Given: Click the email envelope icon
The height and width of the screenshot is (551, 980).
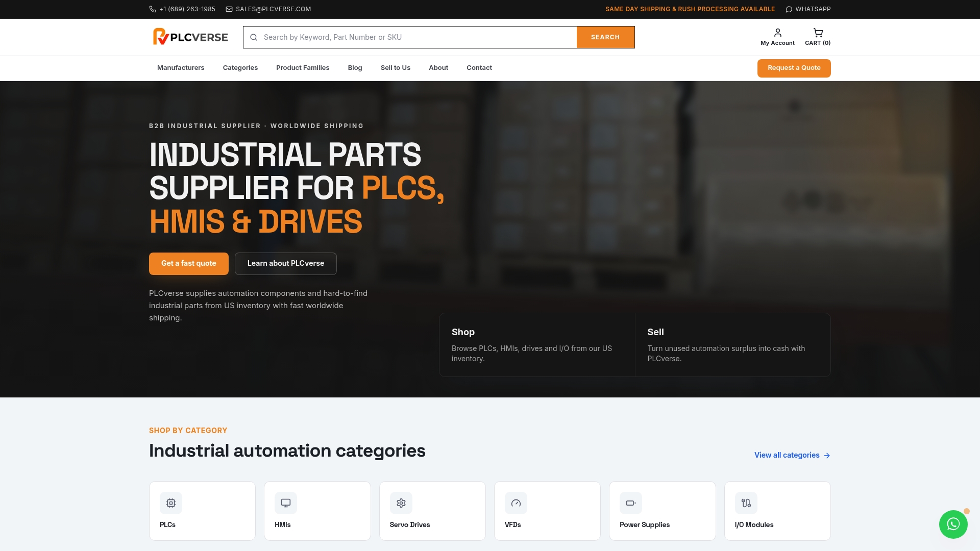Looking at the screenshot, I should (229, 9).
